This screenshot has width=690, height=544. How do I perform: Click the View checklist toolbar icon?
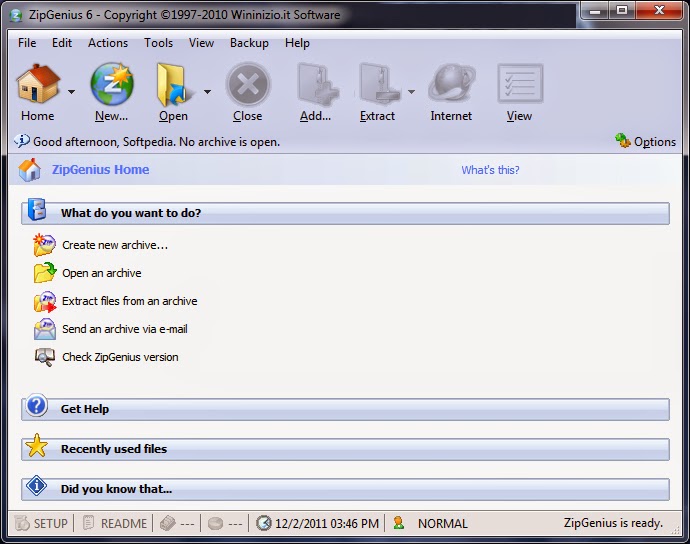[520, 84]
